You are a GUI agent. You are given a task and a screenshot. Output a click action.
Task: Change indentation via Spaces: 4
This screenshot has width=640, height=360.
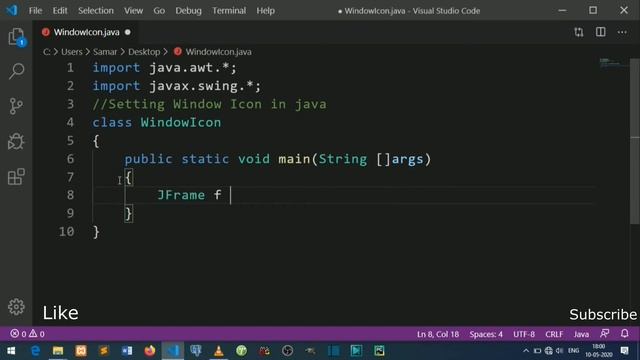(x=486, y=334)
